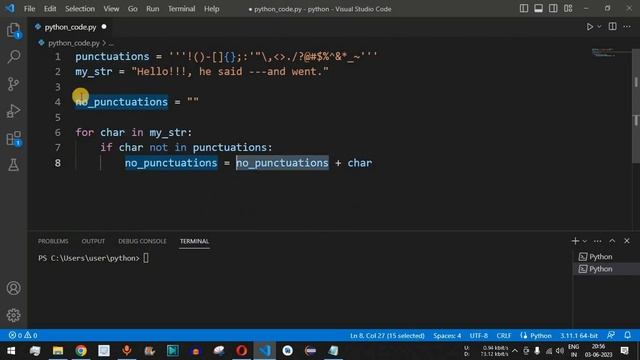
Task: Click Ln 8, Col 27 status item
Action: pos(387,336)
